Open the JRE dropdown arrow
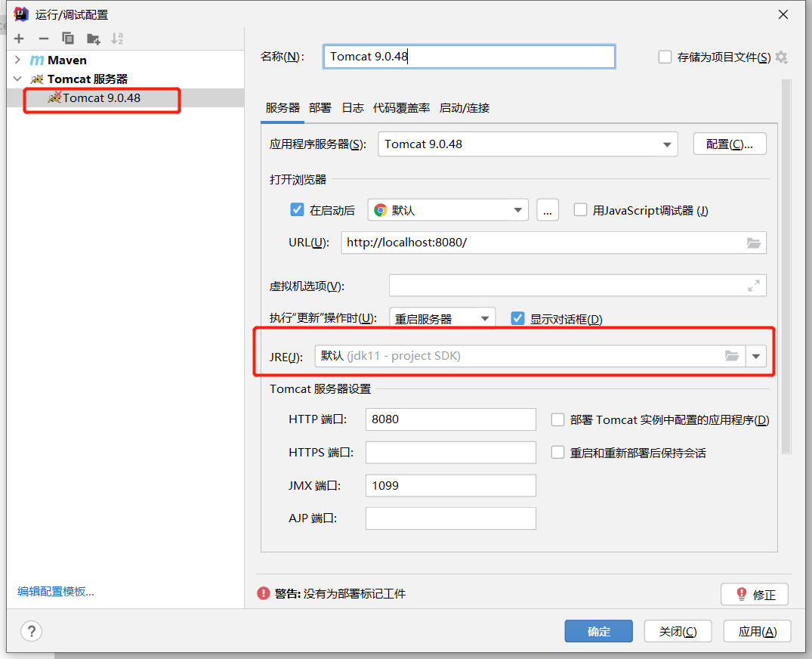Screen dimensions: 812x659 pos(756,357)
